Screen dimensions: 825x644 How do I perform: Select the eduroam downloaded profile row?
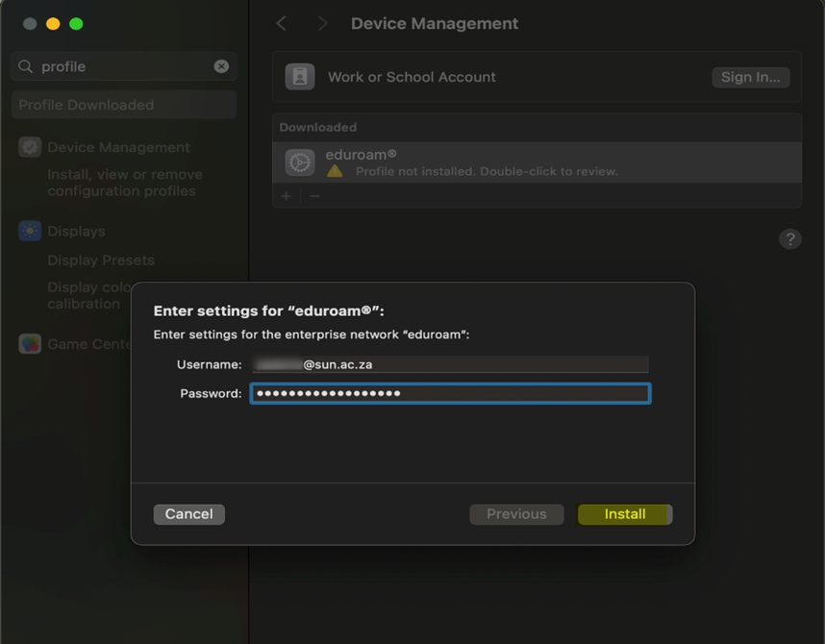point(537,162)
